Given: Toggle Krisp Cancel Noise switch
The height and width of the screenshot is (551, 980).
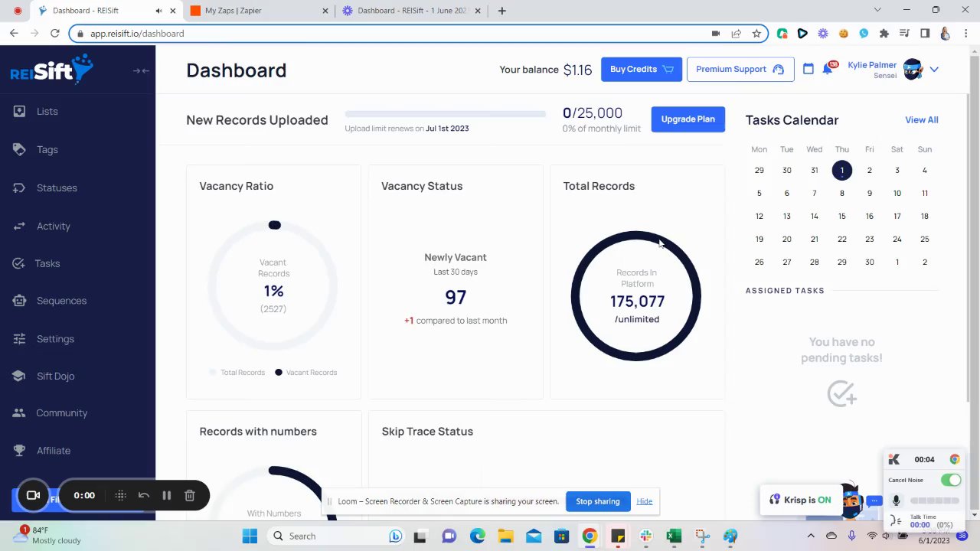Looking at the screenshot, I should click(x=950, y=480).
